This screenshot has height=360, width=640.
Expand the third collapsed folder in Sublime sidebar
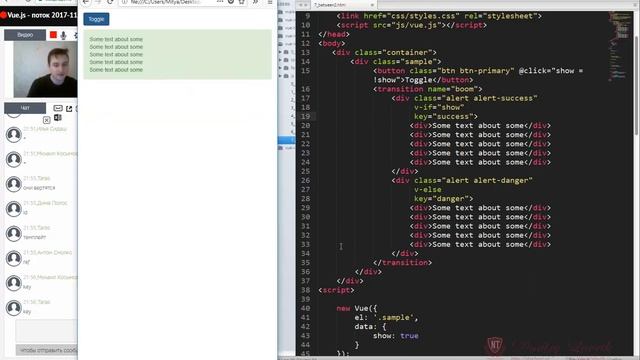(x=280, y=68)
